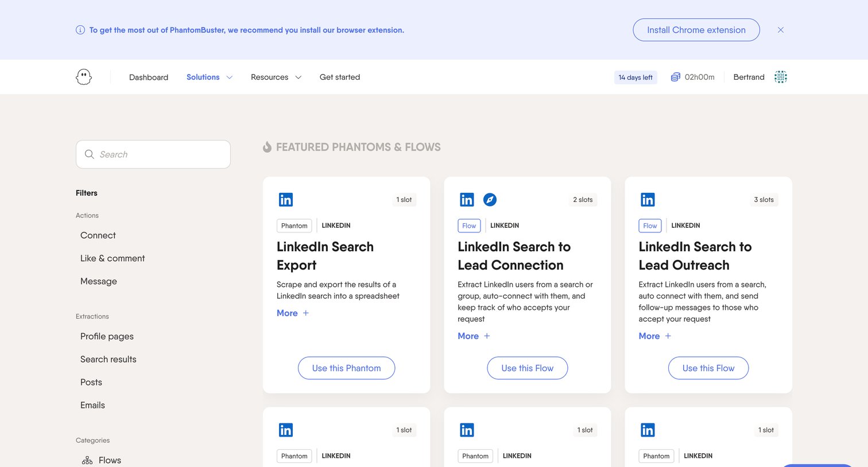The width and height of the screenshot is (868, 467).
Task: Filter by the Message action
Action: click(x=99, y=281)
